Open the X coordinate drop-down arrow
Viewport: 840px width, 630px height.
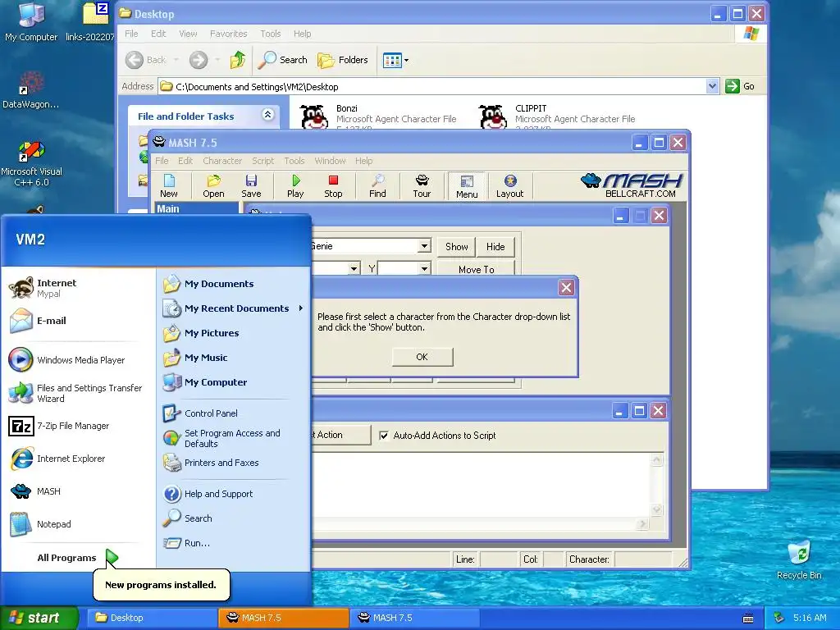[354, 268]
